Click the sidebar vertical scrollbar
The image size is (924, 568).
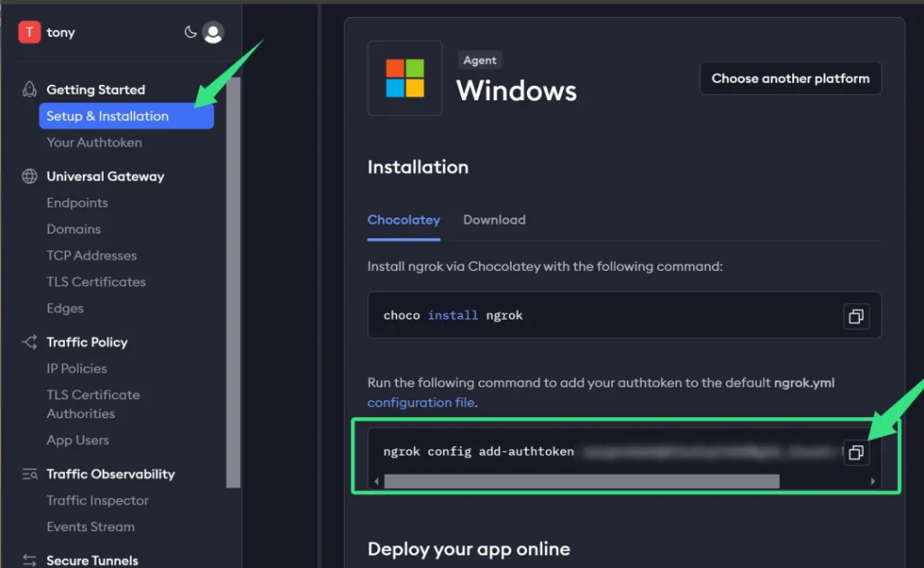(x=234, y=284)
